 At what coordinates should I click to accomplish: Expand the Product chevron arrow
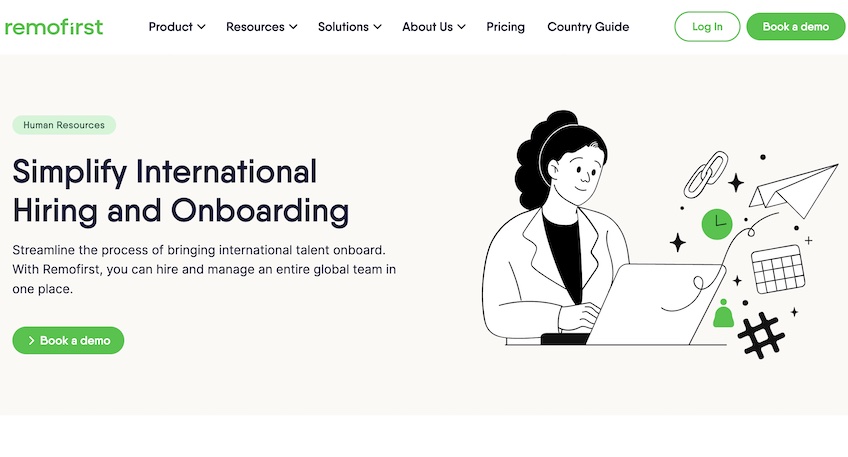coord(201,27)
